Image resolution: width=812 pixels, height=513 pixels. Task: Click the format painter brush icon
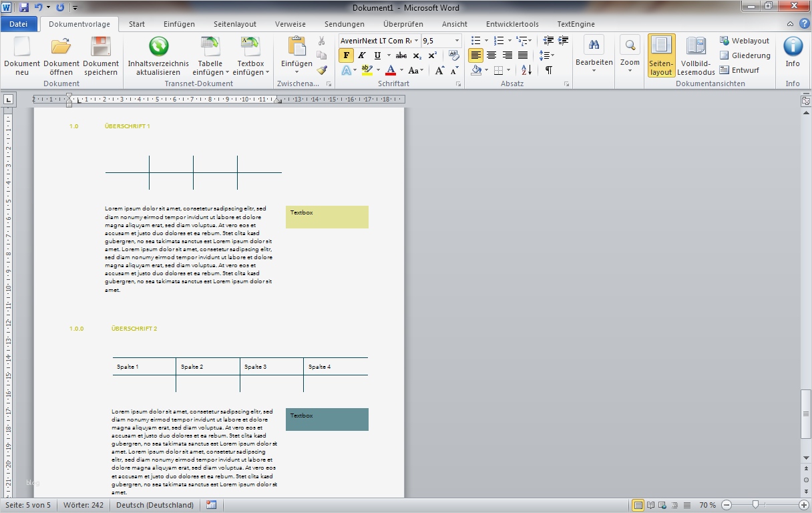(322, 70)
